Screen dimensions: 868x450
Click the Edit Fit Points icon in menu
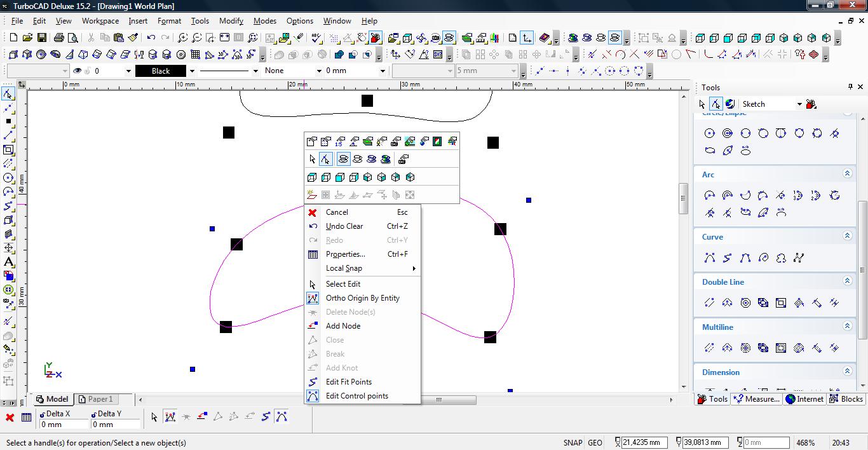(x=313, y=382)
